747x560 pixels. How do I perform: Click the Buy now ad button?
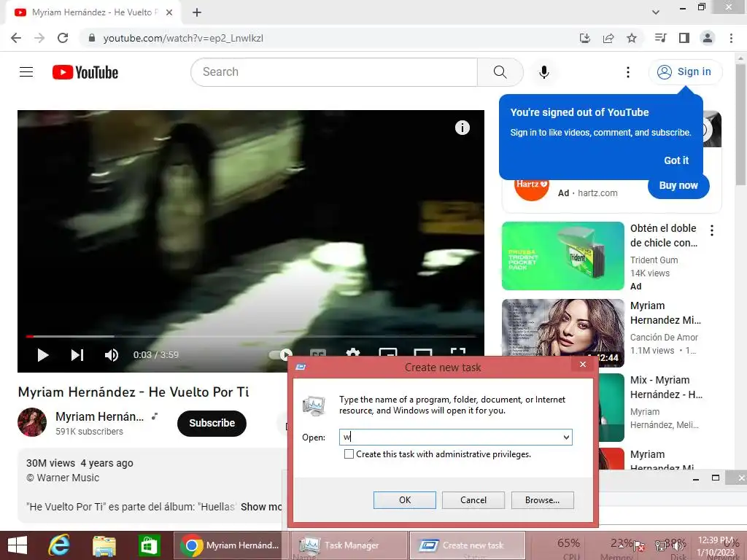[678, 186]
